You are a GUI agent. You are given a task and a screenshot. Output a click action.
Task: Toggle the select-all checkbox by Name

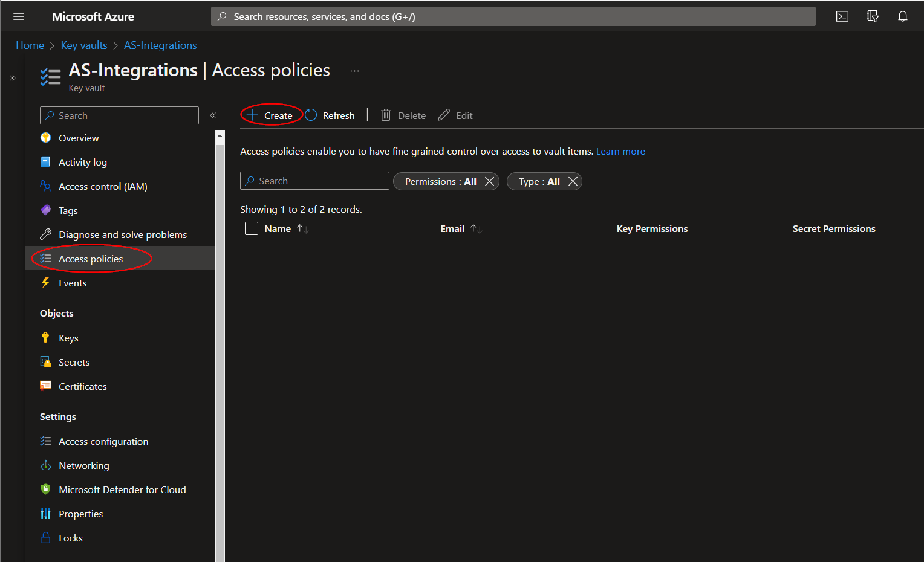252,228
